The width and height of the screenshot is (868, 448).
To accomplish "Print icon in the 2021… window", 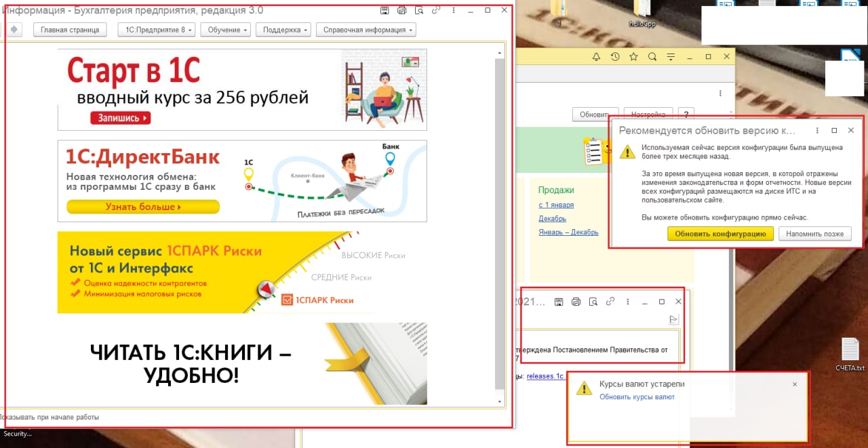I will (576, 302).
